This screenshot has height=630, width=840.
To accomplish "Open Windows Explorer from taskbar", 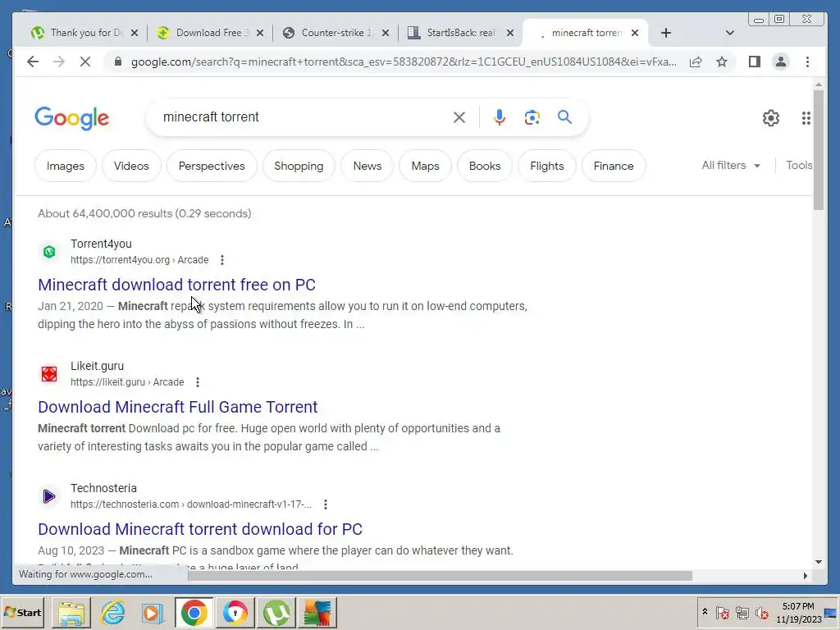I will pyautogui.click(x=72, y=612).
